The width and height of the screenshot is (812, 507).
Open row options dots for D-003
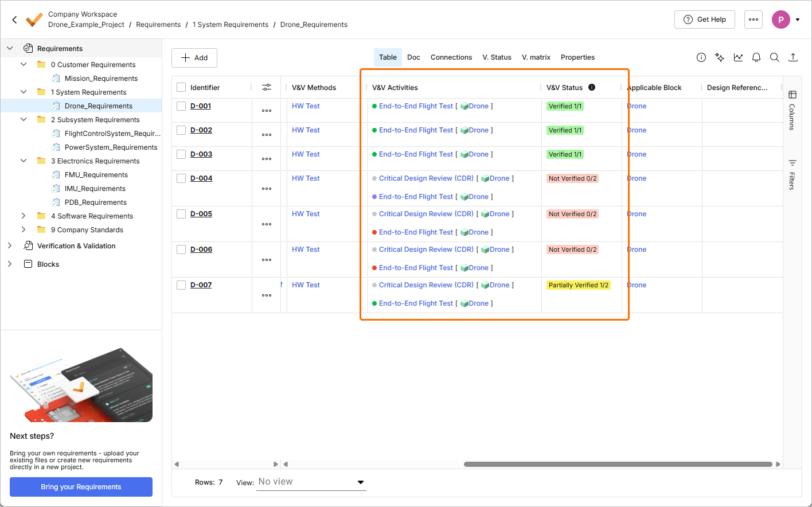pos(267,159)
